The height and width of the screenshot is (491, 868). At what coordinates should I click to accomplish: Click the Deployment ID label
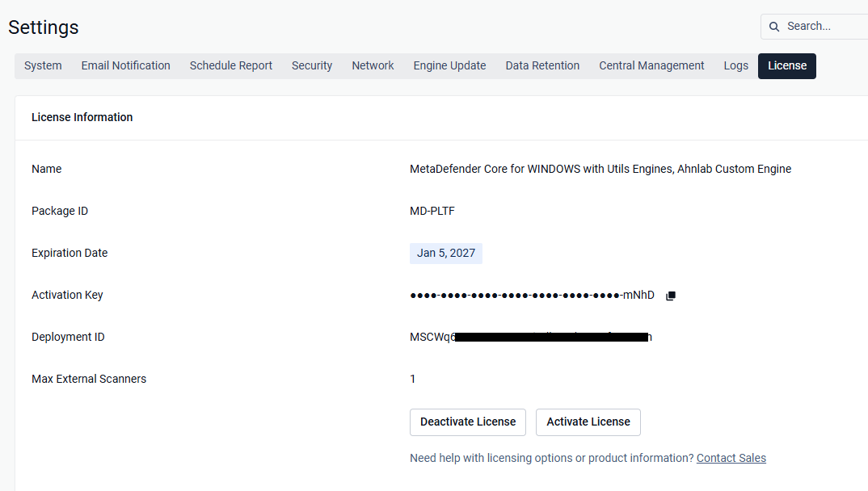click(68, 338)
